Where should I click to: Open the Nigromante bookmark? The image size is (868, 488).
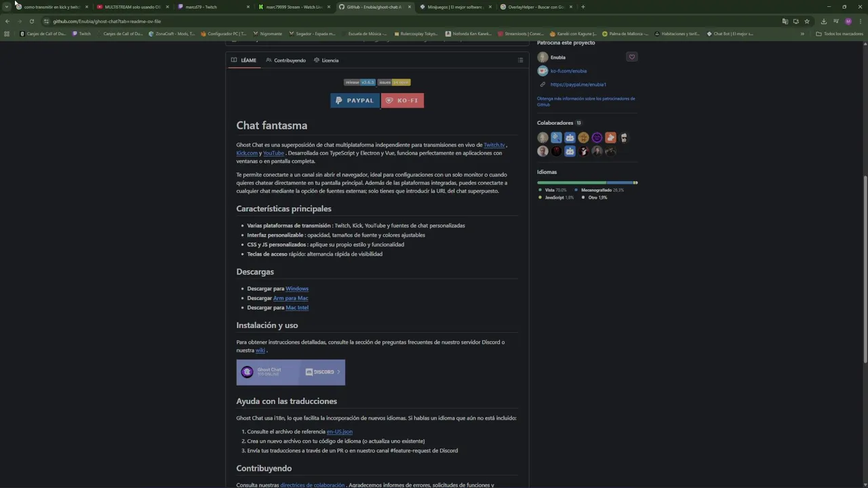267,33
